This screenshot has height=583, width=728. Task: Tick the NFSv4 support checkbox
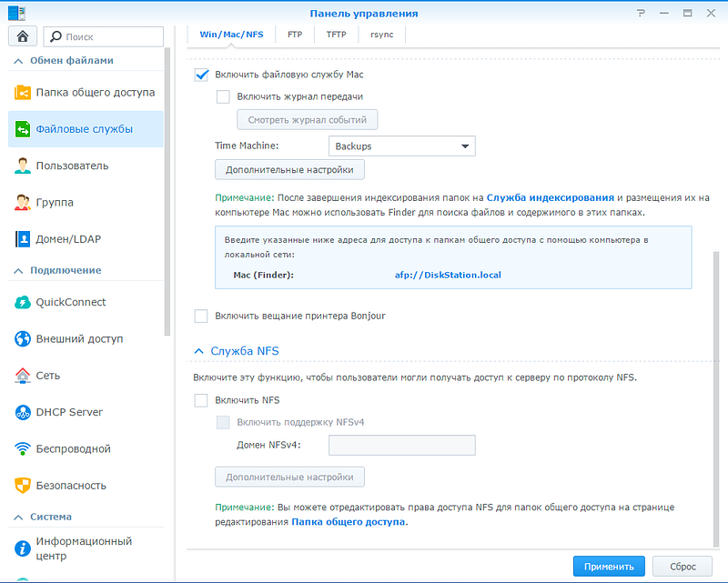pyautogui.click(x=223, y=422)
